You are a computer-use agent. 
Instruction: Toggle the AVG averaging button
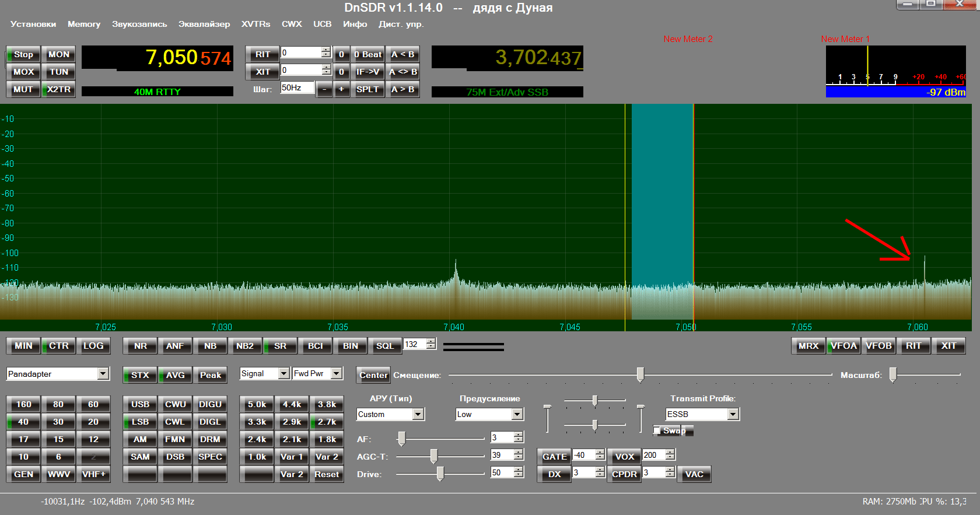[175, 375]
